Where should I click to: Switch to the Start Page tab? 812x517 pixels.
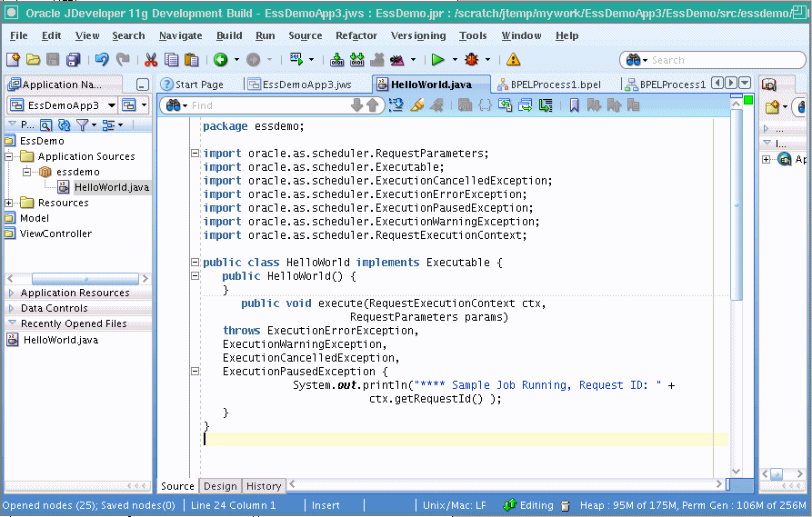point(192,85)
